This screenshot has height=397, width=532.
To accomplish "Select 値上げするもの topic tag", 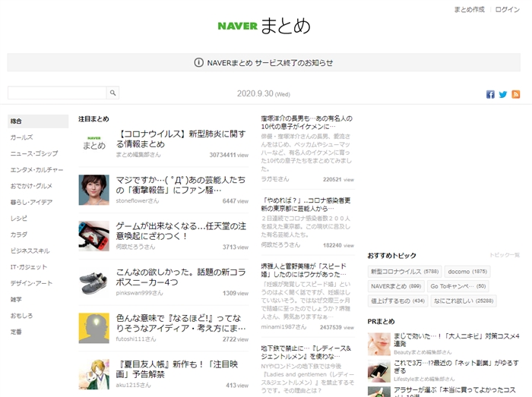I will pos(397,301).
